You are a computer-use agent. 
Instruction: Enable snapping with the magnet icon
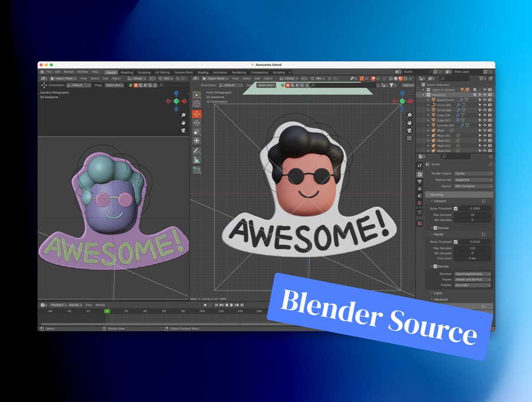[x=312, y=78]
